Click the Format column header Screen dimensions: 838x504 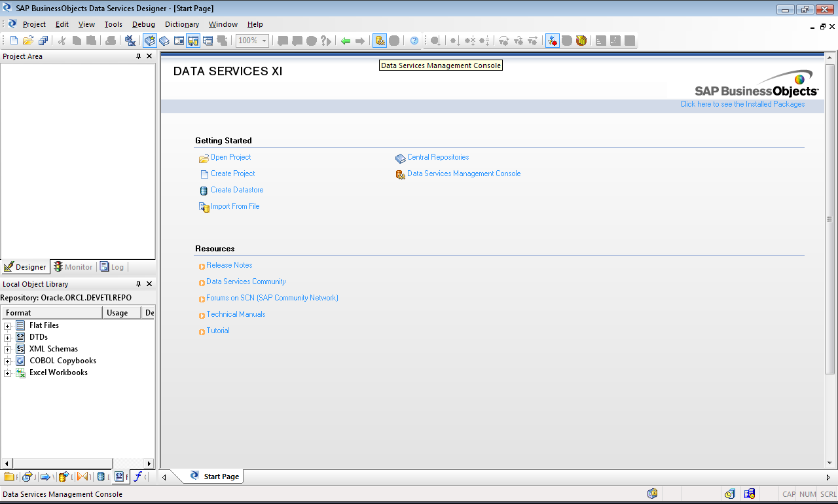(51, 313)
